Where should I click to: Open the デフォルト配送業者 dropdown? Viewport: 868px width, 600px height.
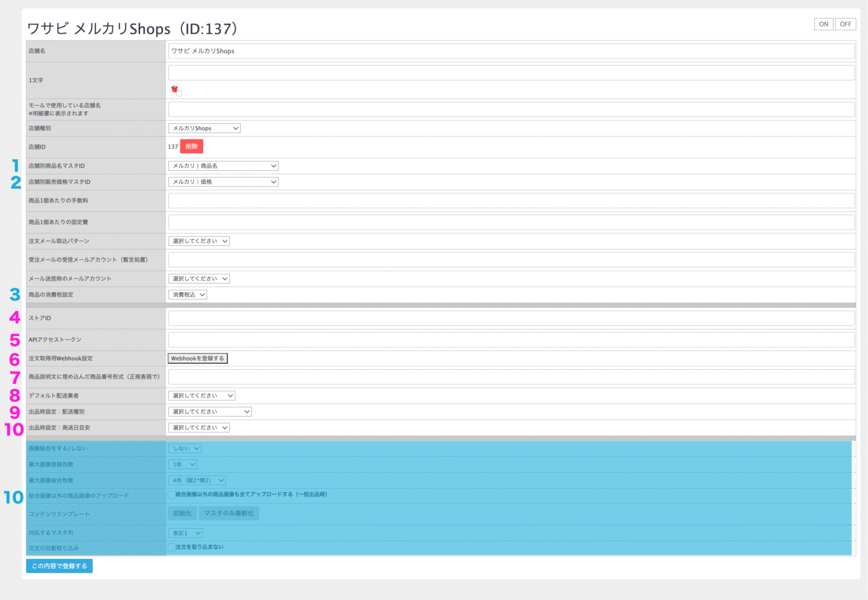pyautogui.click(x=202, y=396)
